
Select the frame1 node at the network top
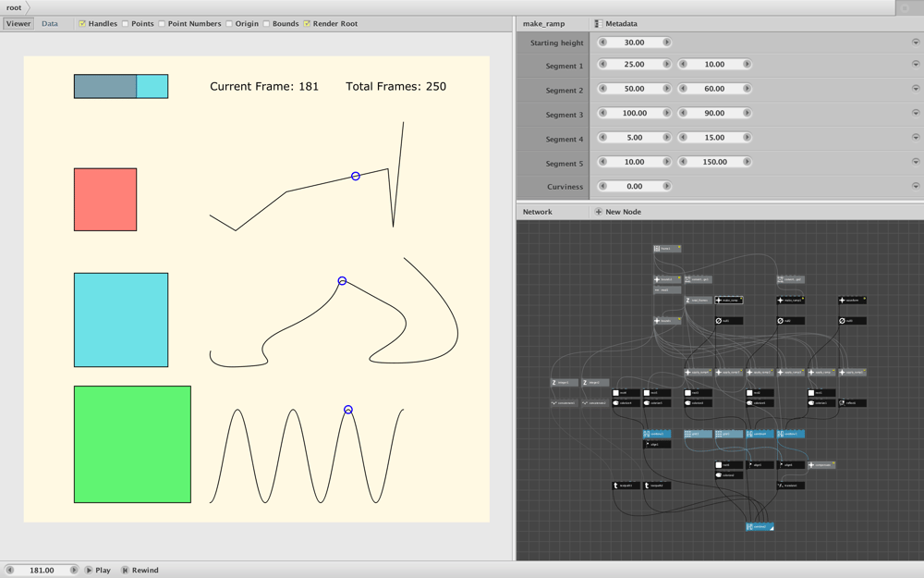point(667,249)
